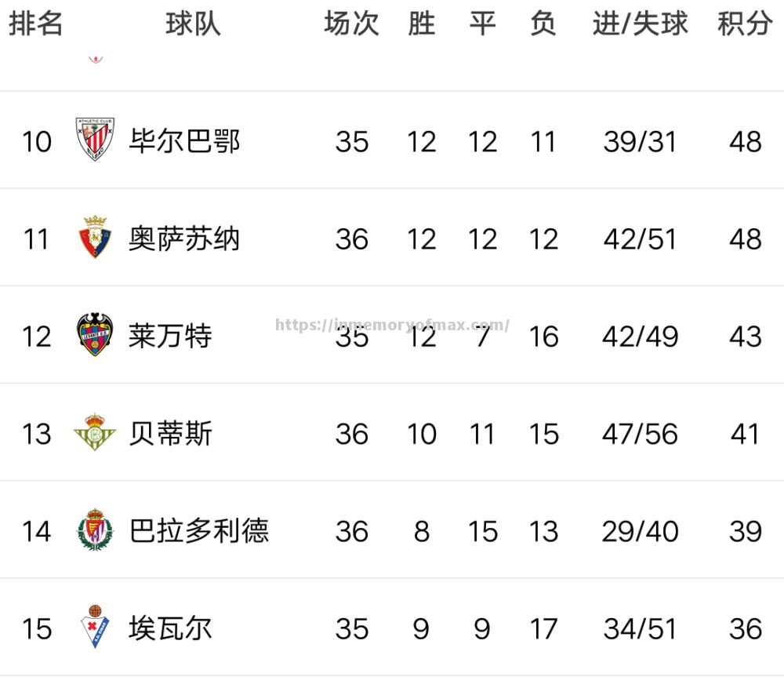
Task: Sort table by 积分 column header
Action: tap(744, 24)
